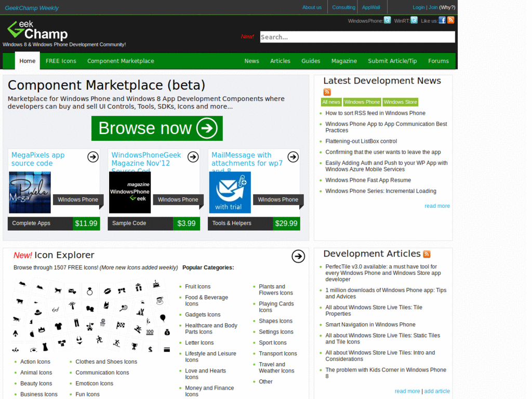
Task: Open the FREE Icons menu item
Action: [x=61, y=61]
